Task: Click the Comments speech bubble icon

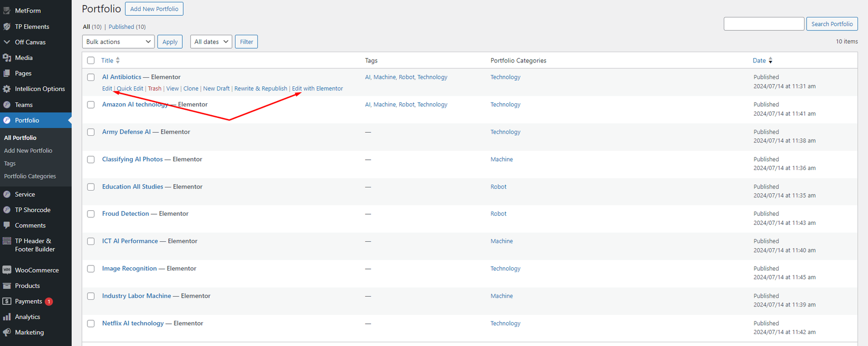Action: 7,225
